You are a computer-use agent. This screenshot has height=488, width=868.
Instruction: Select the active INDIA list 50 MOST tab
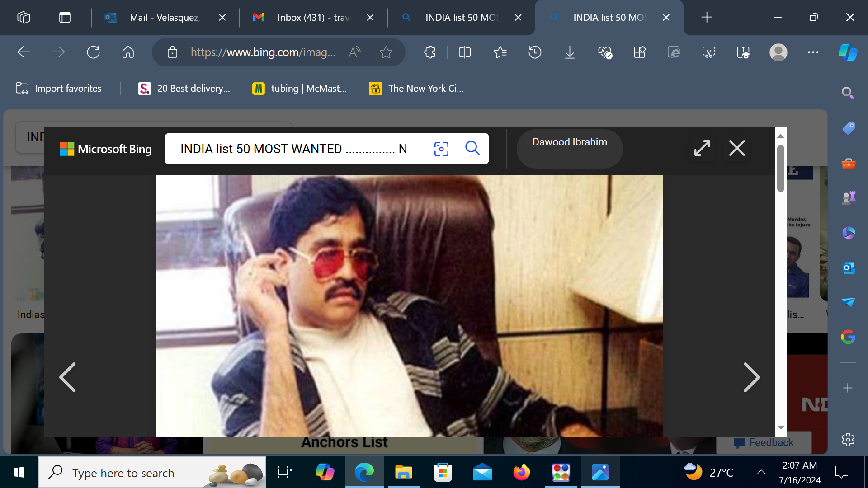(x=609, y=17)
